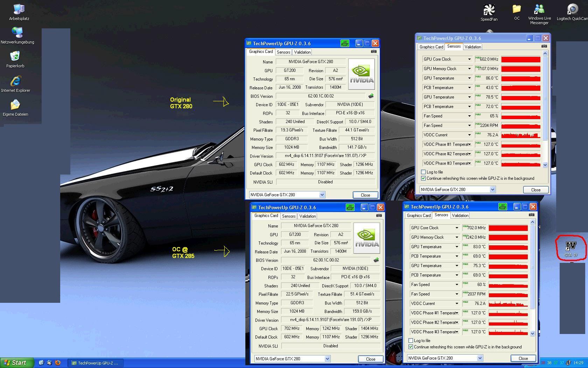
Task: Click the Firefox quick launch icon in taskbar
Action: pyautogui.click(x=58, y=363)
